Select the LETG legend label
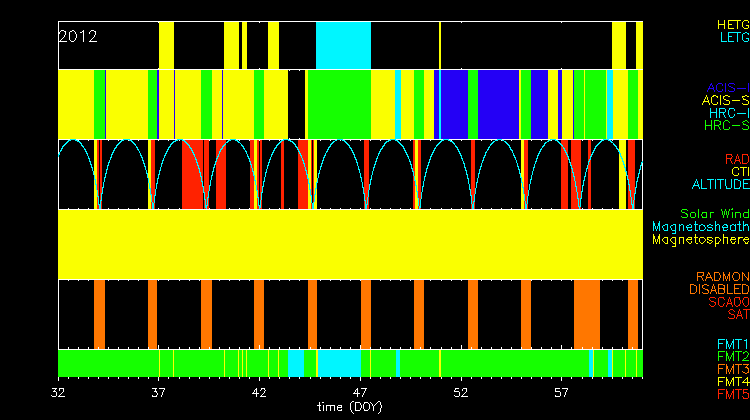The height and width of the screenshot is (420, 750). coord(730,37)
